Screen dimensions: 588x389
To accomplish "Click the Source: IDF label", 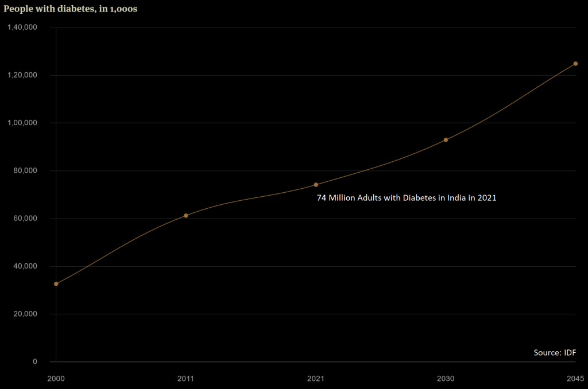I will 555,353.
